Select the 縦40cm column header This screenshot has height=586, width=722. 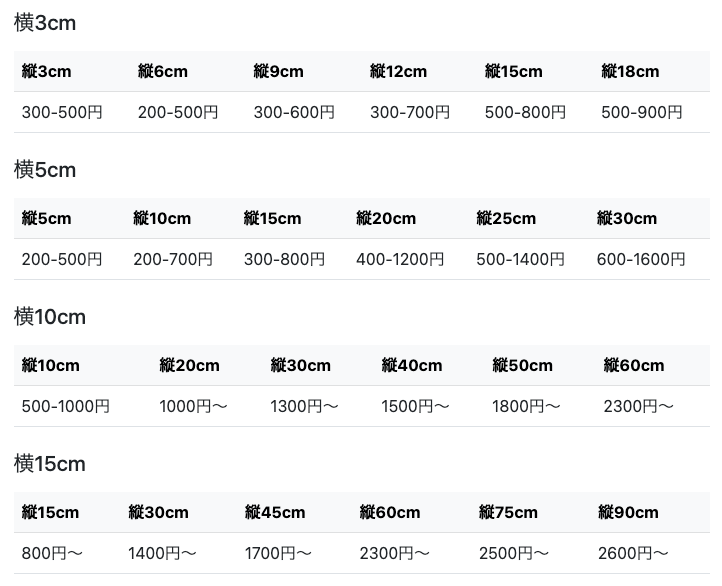[412, 365]
